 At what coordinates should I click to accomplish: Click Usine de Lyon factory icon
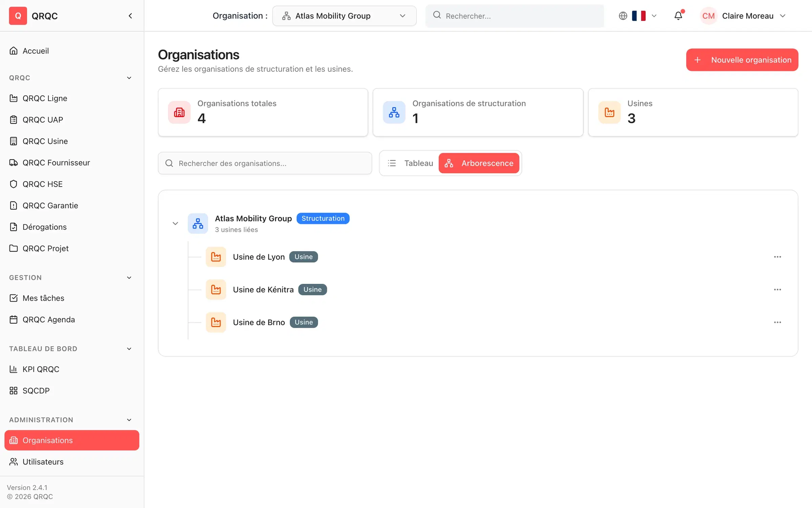point(216,257)
